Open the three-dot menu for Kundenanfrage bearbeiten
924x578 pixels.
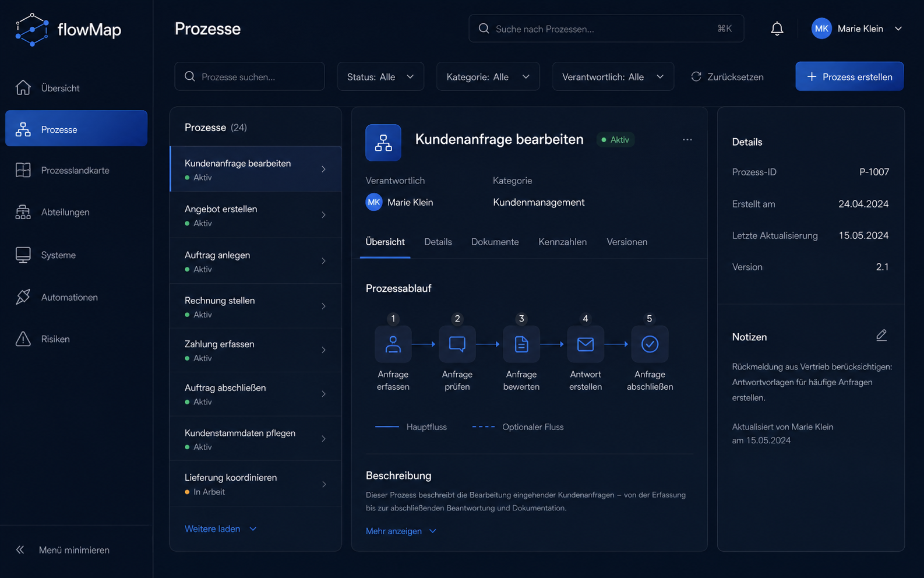click(687, 140)
